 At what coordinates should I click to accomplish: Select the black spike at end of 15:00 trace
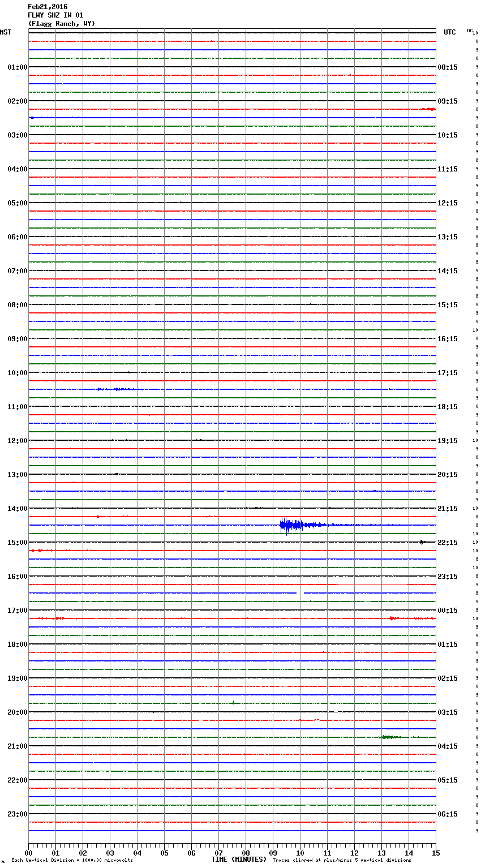click(x=422, y=542)
